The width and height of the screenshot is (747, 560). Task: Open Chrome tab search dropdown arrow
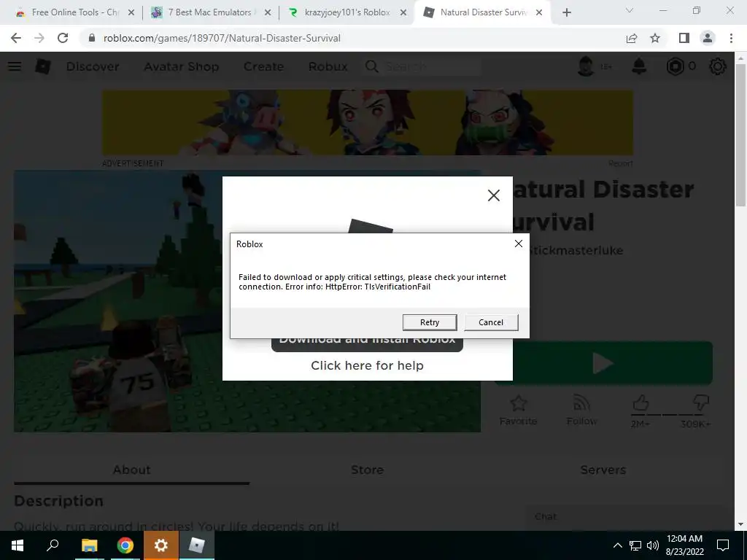tap(630, 10)
